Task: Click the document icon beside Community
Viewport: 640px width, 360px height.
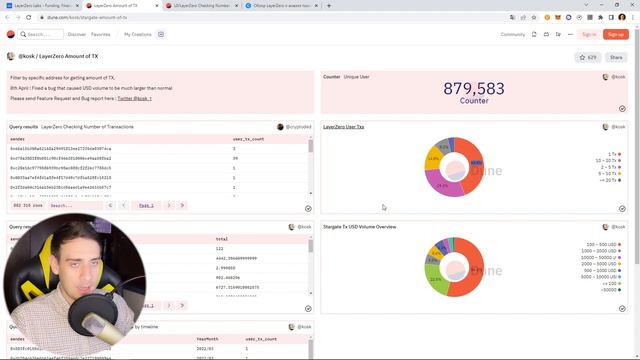Action: pyautogui.click(x=534, y=34)
